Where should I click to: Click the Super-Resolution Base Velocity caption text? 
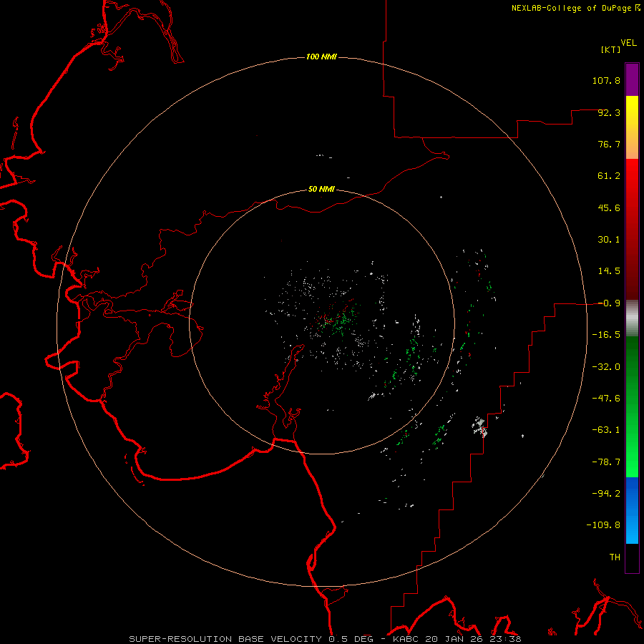(x=326, y=639)
